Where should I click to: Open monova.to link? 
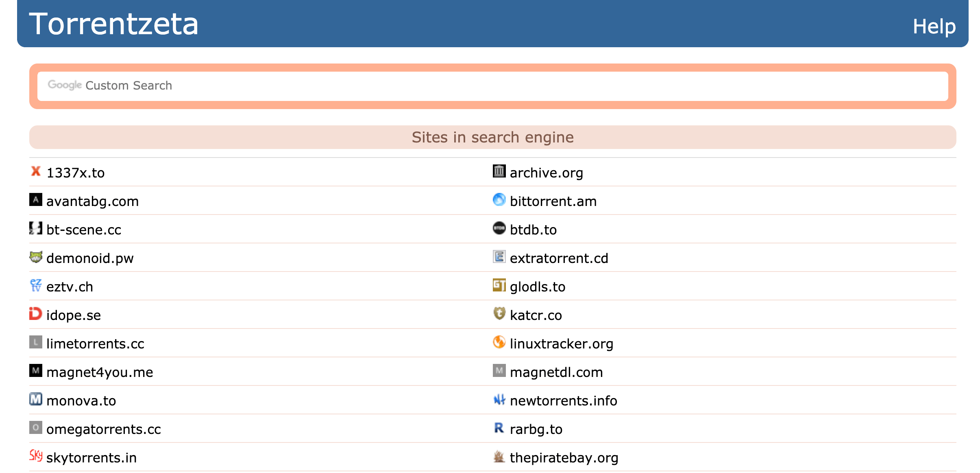(81, 401)
